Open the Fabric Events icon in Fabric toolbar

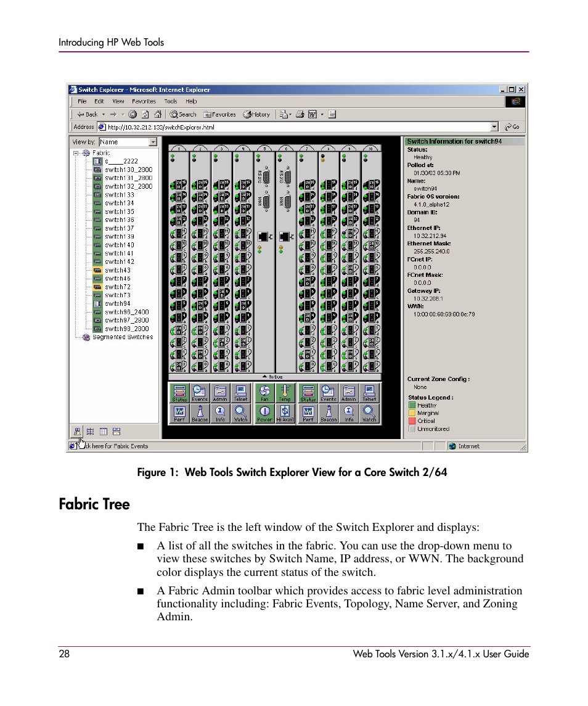[x=77, y=432]
